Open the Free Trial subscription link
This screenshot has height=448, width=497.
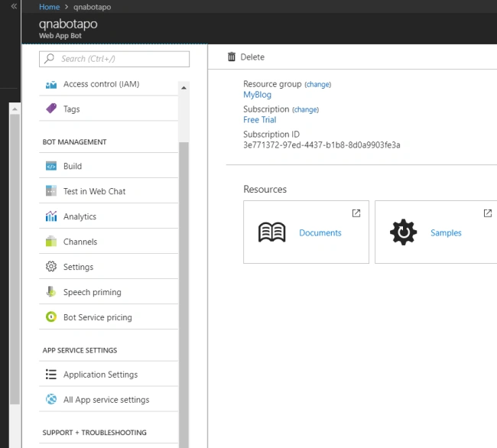[x=260, y=120]
